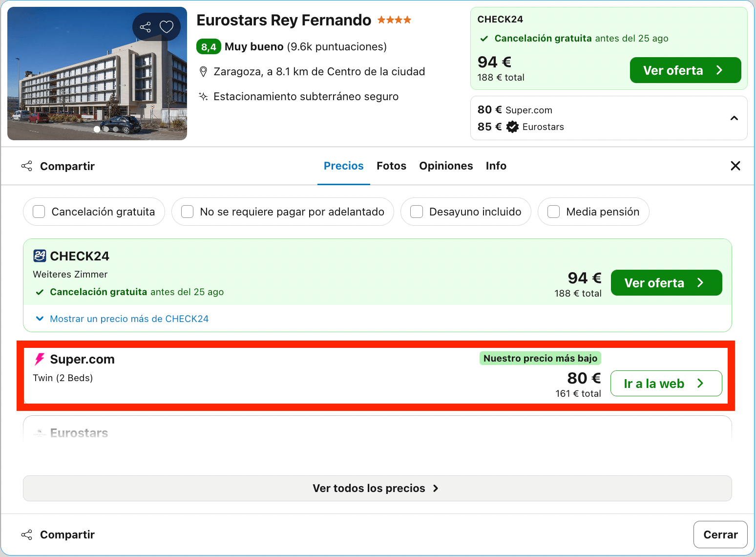
Task: Click the first dot of the photo carousel
Action: point(97,129)
